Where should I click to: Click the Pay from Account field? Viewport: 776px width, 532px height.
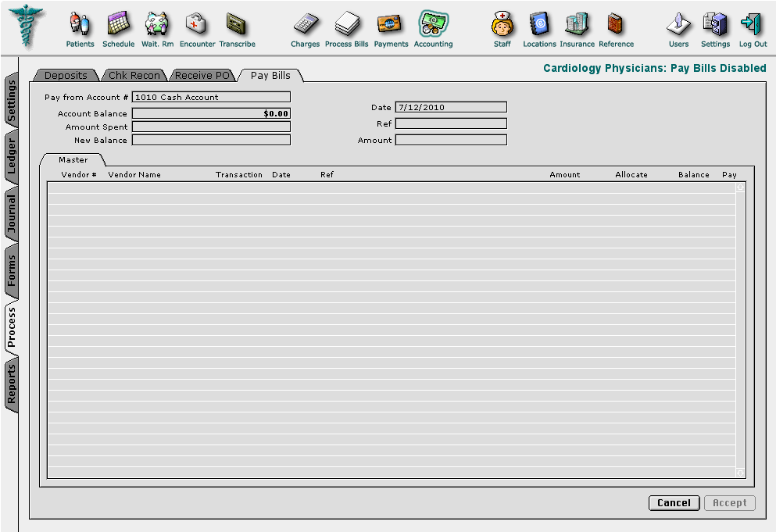pyautogui.click(x=211, y=97)
